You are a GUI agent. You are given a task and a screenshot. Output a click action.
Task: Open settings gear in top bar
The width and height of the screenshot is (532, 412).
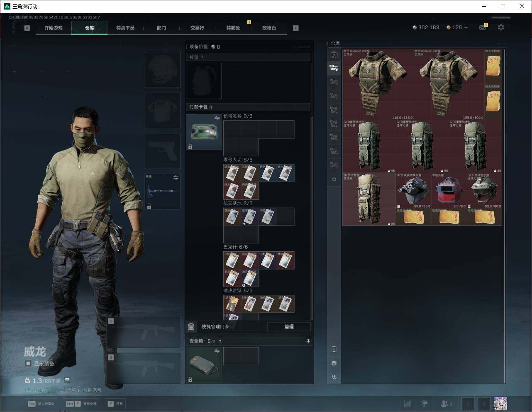pos(501,27)
